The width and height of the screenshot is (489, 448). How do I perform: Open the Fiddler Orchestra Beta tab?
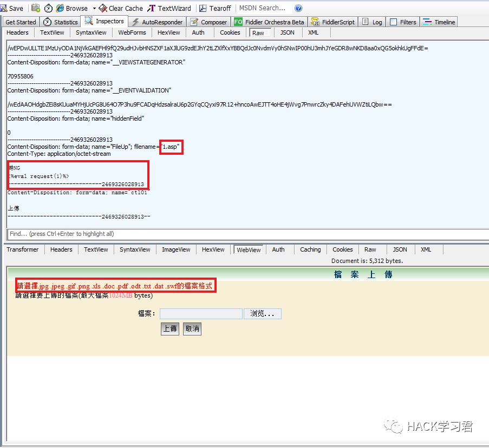[x=269, y=22]
